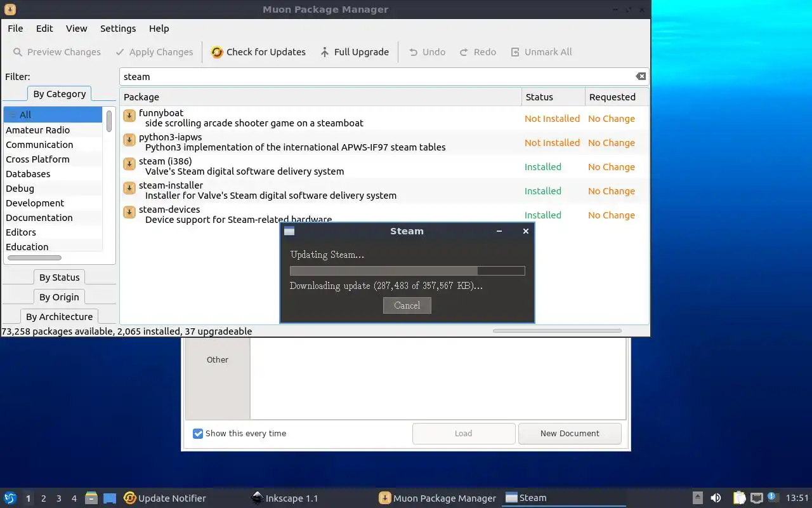Viewport: 812px width, 508px height.
Task: Click the steam (i386) package icon
Action: pos(129,163)
